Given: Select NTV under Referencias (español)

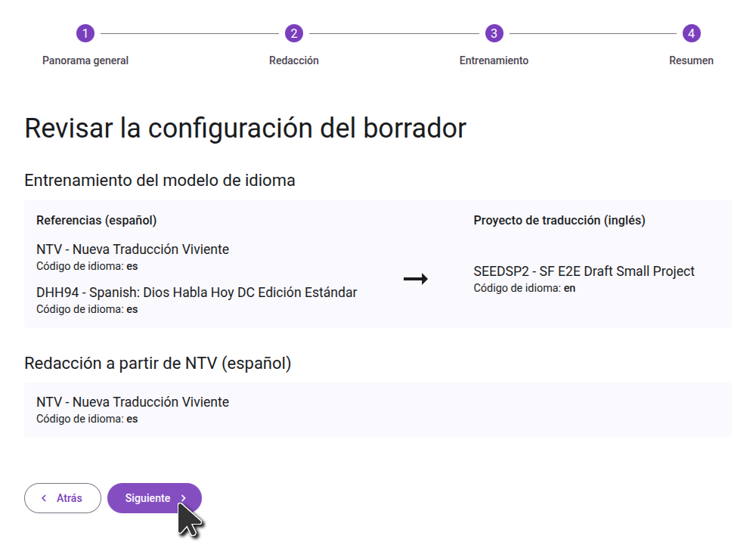Looking at the screenshot, I should [132, 249].
